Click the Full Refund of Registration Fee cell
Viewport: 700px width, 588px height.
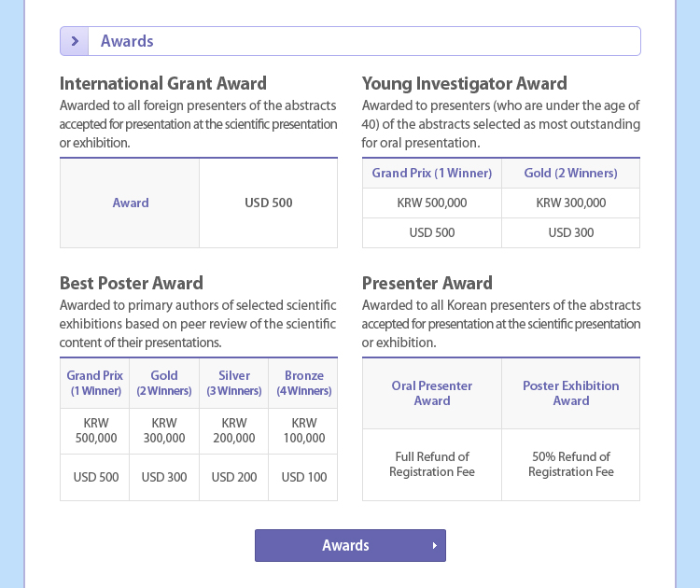tap(432, 464)
